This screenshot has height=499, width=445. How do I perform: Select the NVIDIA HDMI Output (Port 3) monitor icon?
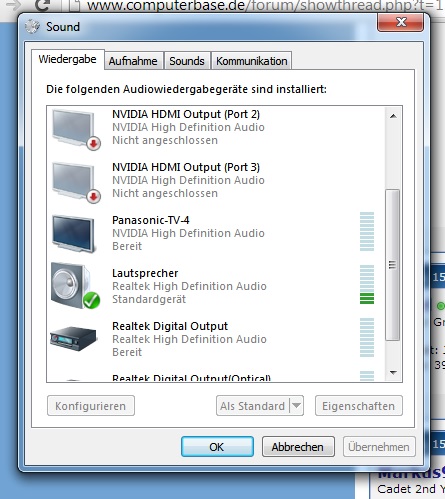[x=76, y=183]
